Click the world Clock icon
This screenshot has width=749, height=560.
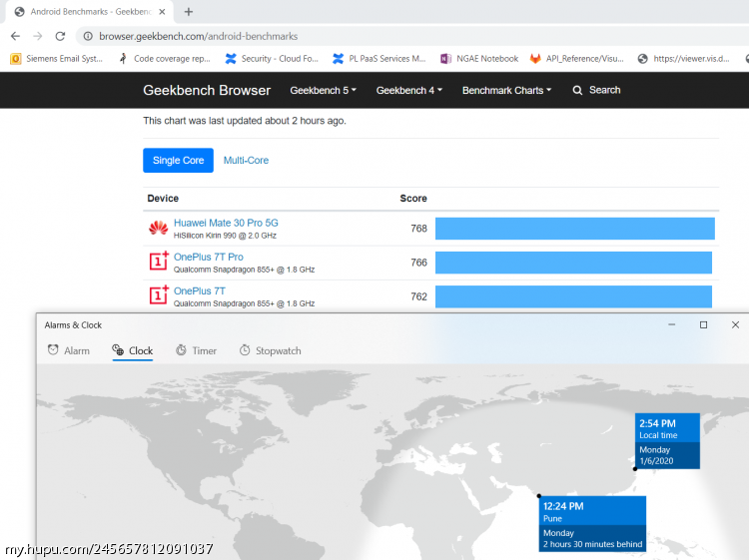[118, 350]
